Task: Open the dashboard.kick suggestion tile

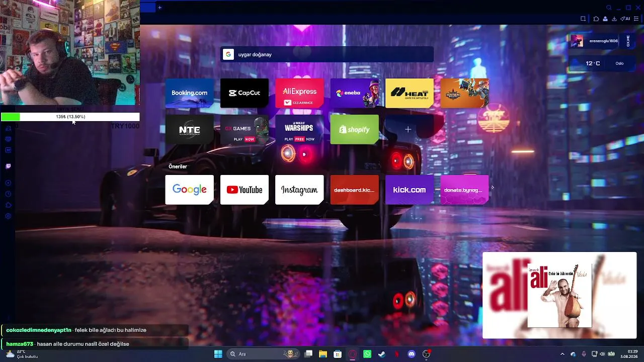Action: click(355, 190)
